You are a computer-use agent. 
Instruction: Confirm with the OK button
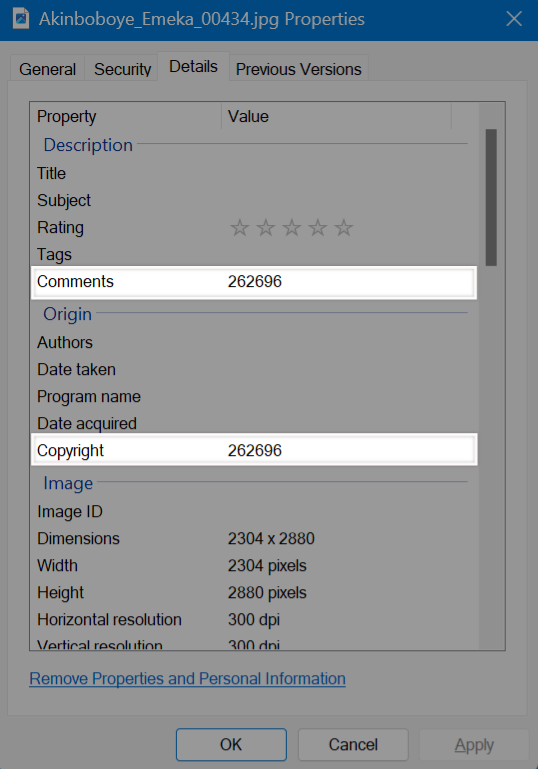point(231,744)
